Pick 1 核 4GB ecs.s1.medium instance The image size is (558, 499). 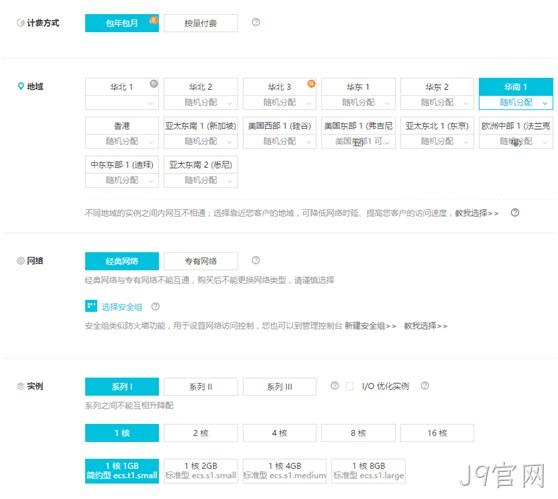(285, 471)
